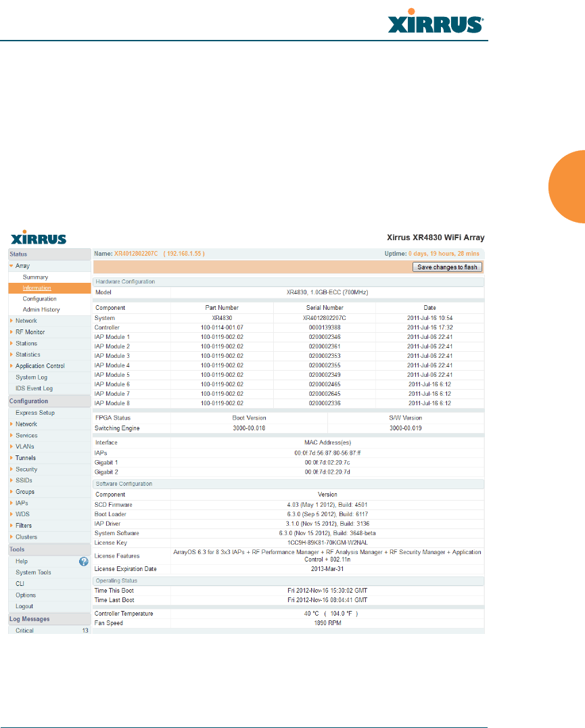Click the Switching Engine boot version 3000-00.018
585x728 pixels.
click(249, 428)
